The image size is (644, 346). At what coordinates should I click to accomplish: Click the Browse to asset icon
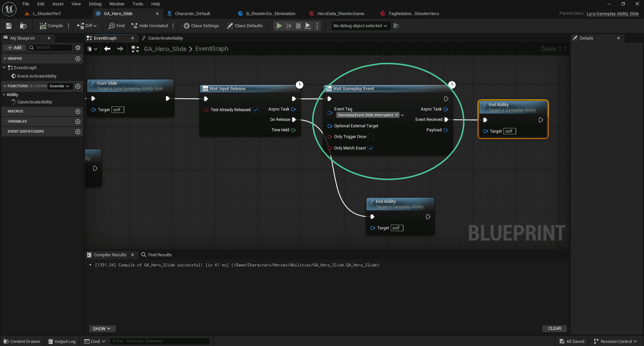click(x=23, y=26)
